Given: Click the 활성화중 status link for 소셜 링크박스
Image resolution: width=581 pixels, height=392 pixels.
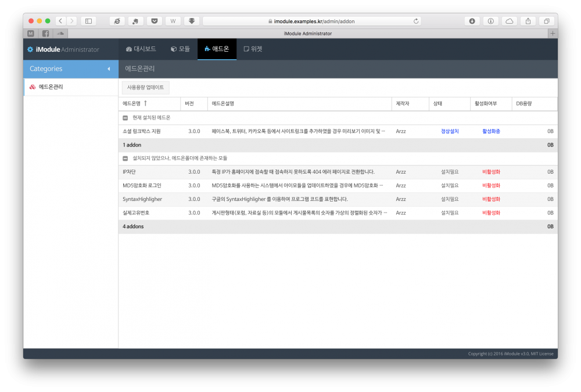Looking at the screenshot, I should click(x=491, y=131).
